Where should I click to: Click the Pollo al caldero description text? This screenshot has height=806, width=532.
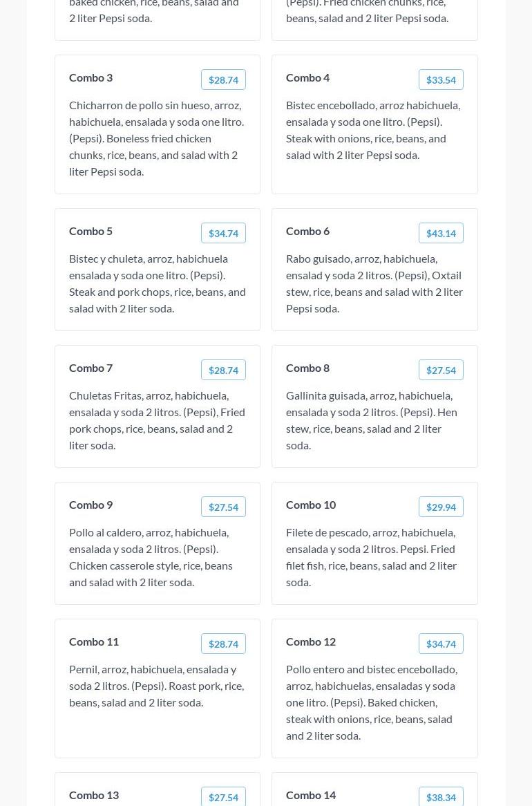(151, 556)
